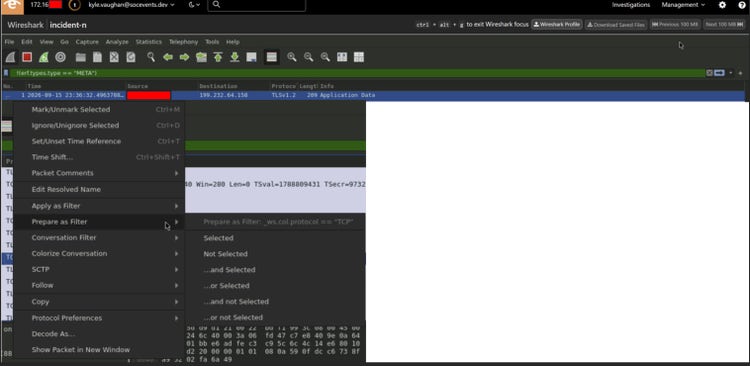Open the Analyze menu
This screenshot has width=750, height=366.
coord(117,42)
